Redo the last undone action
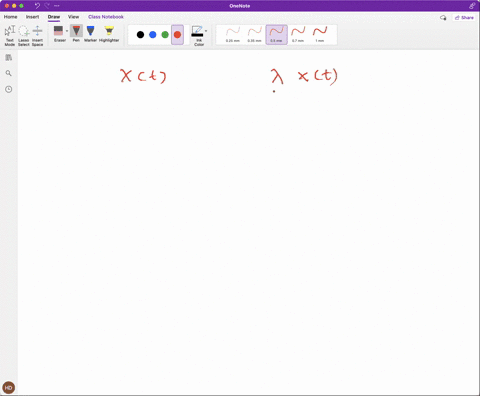480x396 pixels. coord(47,6)
